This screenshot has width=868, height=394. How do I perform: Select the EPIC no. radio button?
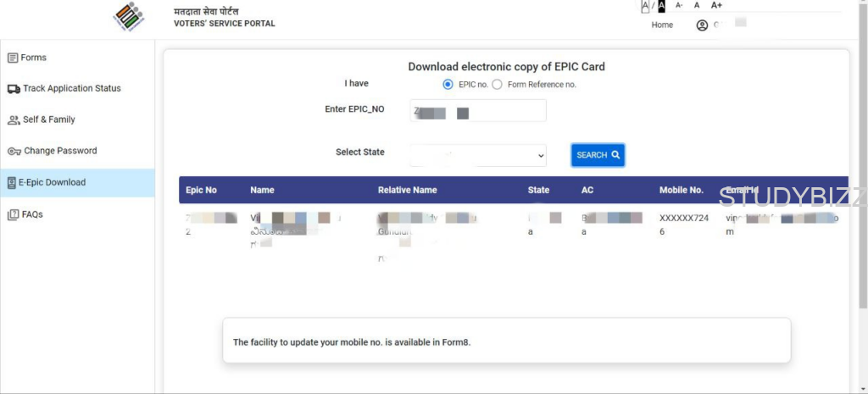click(448, 85)
